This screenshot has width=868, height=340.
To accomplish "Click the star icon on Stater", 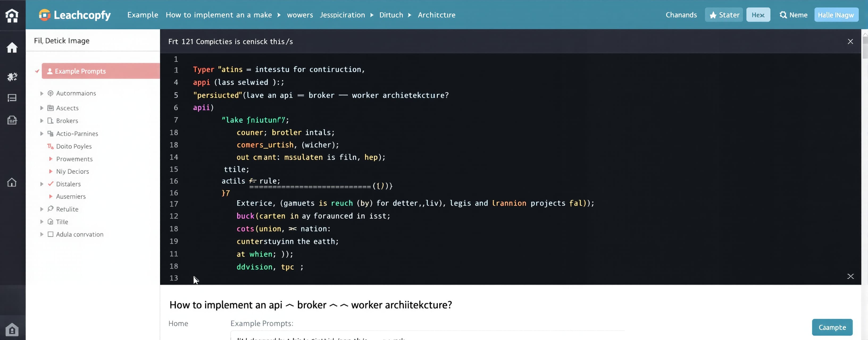I will click(713, 15).
